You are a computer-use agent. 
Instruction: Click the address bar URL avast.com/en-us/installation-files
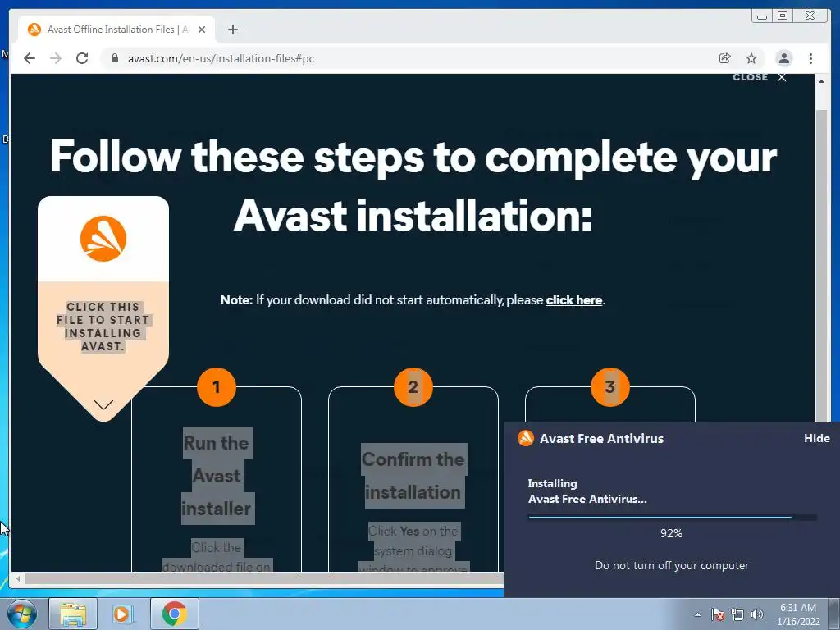point(221,58)
